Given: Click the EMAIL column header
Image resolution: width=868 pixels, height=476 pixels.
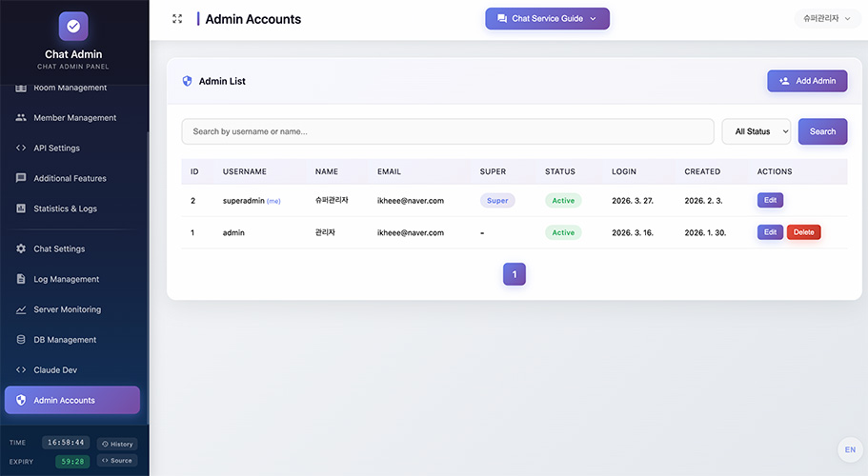Looking at the screenshot, I should click(x=389, y=171).
